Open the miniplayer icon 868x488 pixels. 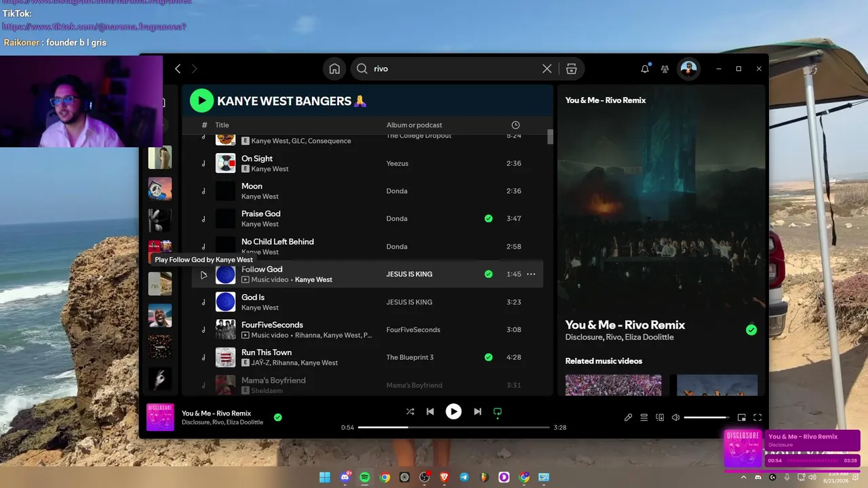(x=742, y=418)
